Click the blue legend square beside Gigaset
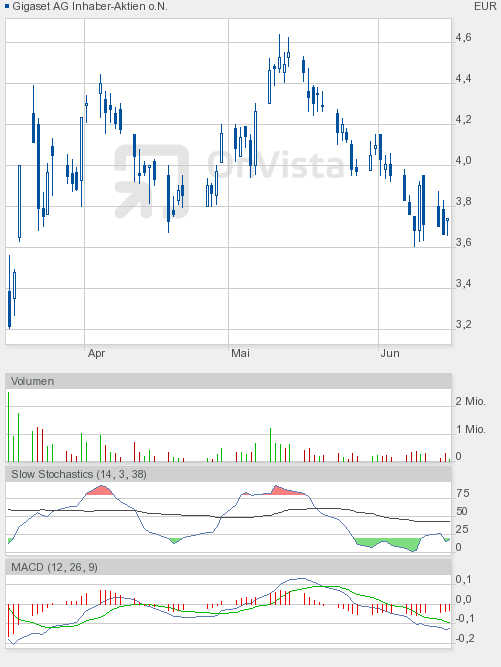501x667 pixels. pos(7,6)
